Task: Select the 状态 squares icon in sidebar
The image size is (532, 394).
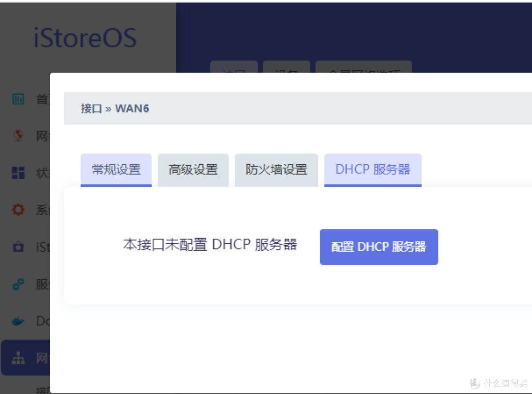Action: [x=18, y=173]
